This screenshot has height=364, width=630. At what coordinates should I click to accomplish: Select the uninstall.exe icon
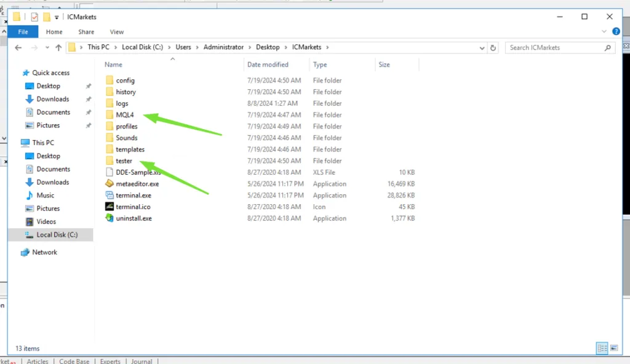110,218
